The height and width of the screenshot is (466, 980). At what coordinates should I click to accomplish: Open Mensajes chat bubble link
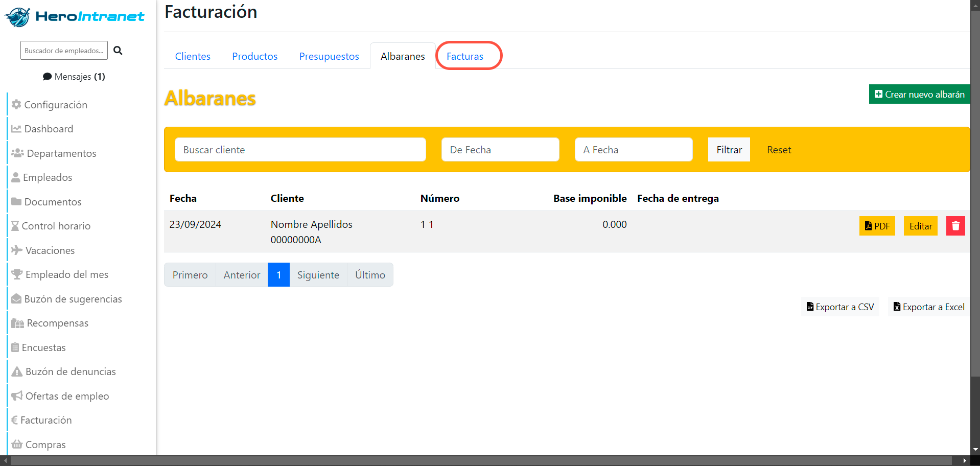[x=74, y=77]
